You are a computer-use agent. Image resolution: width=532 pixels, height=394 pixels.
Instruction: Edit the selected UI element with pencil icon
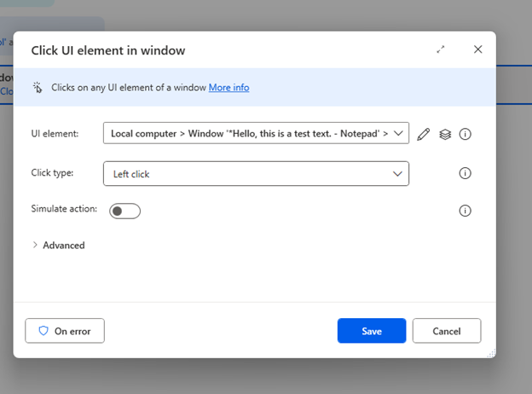click(x=424, y=134)
